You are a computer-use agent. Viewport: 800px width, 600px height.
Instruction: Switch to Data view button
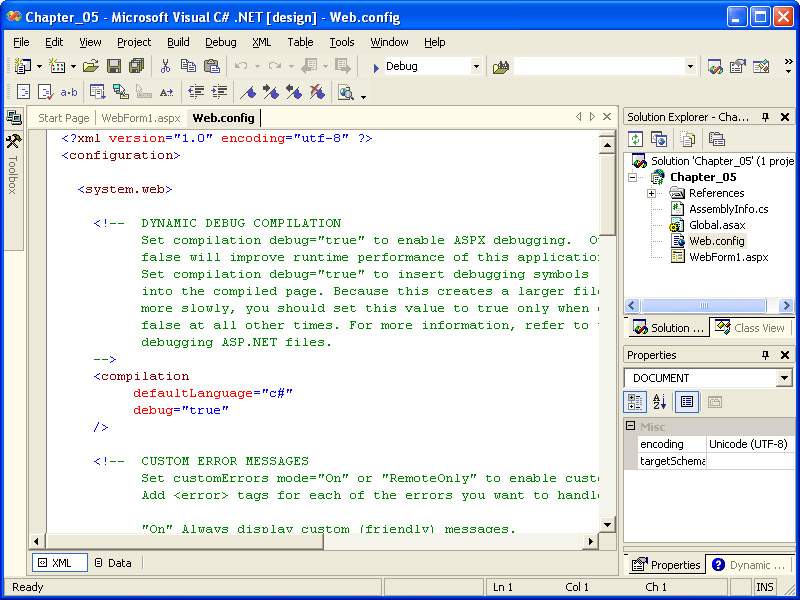[112, 563]
